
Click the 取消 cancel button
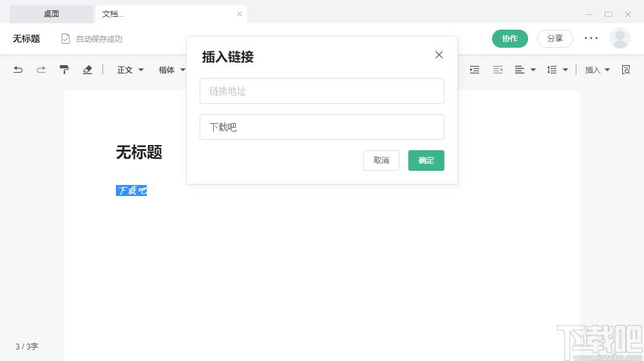point(381,161)
